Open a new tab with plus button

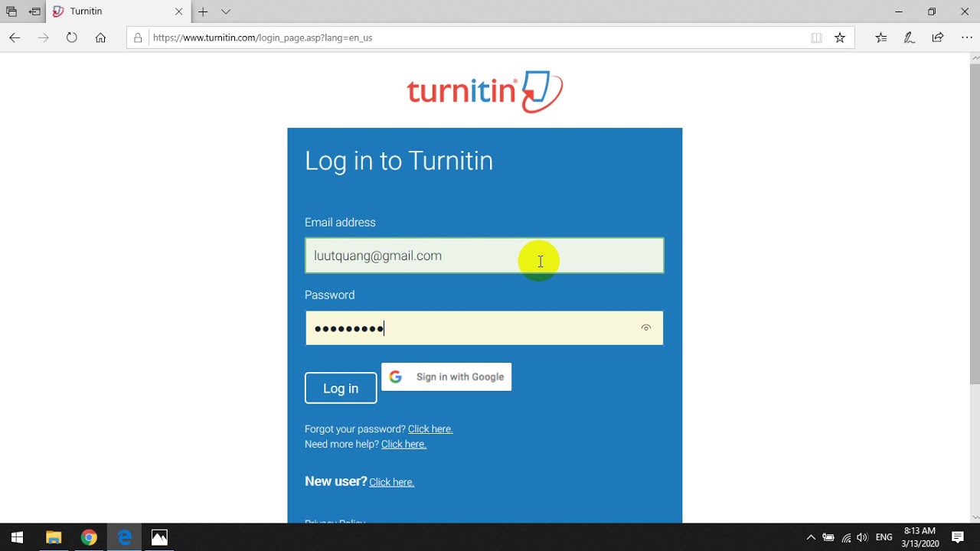203,11
